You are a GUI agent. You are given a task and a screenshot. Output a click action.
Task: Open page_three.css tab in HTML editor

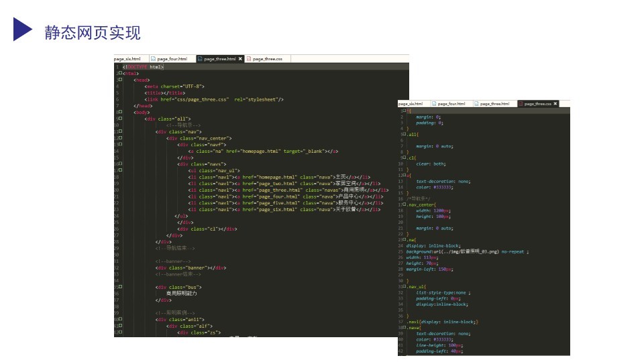click(x=268, y=59)
